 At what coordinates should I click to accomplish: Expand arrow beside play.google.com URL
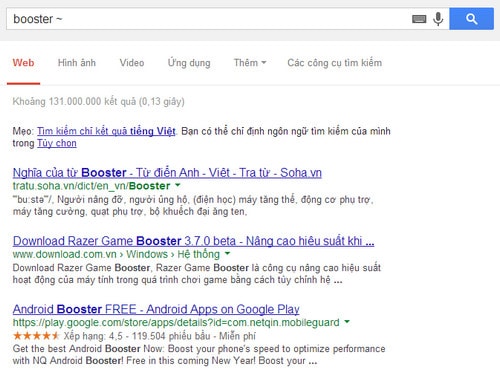point(347,322)
